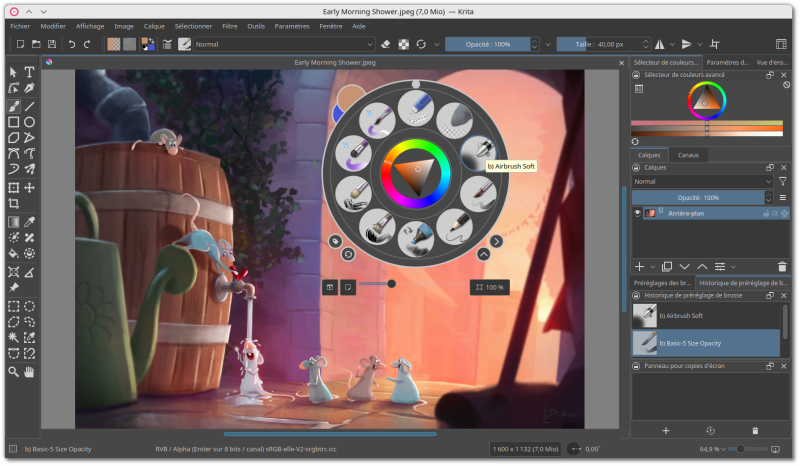
Task: Select the Rectangular Selection tool
Action: pos(14,306)
